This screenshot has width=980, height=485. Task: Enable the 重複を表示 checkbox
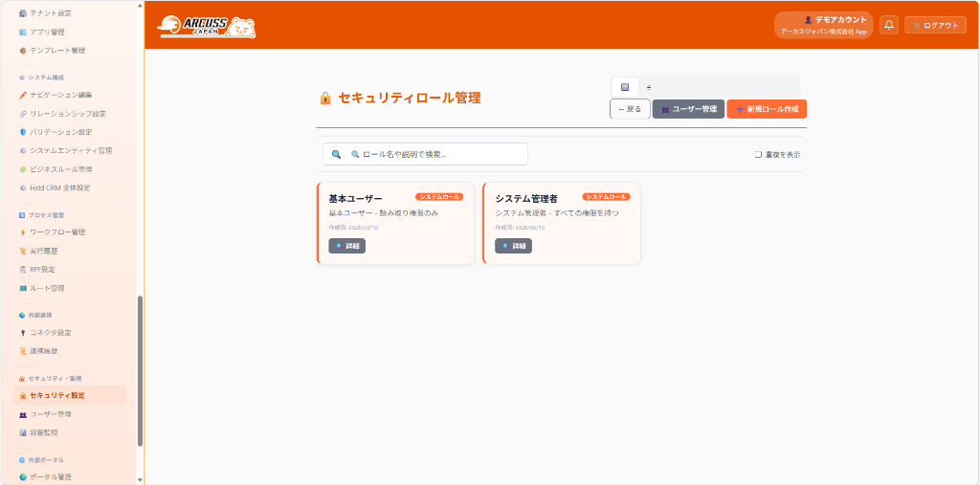(x=758, y=154)
